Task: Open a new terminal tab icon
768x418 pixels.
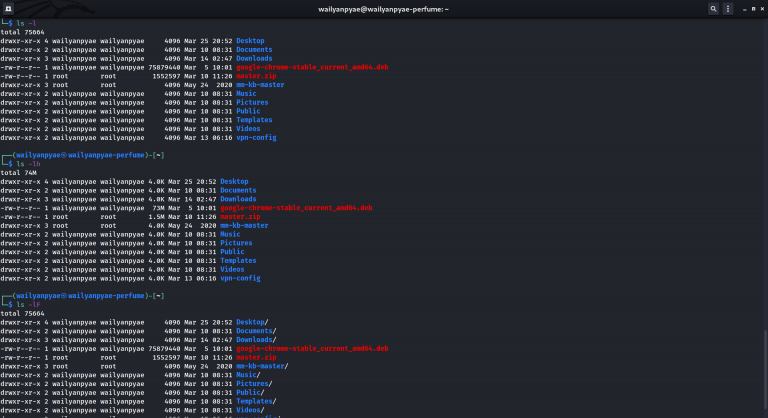Action: coord(8,8)
